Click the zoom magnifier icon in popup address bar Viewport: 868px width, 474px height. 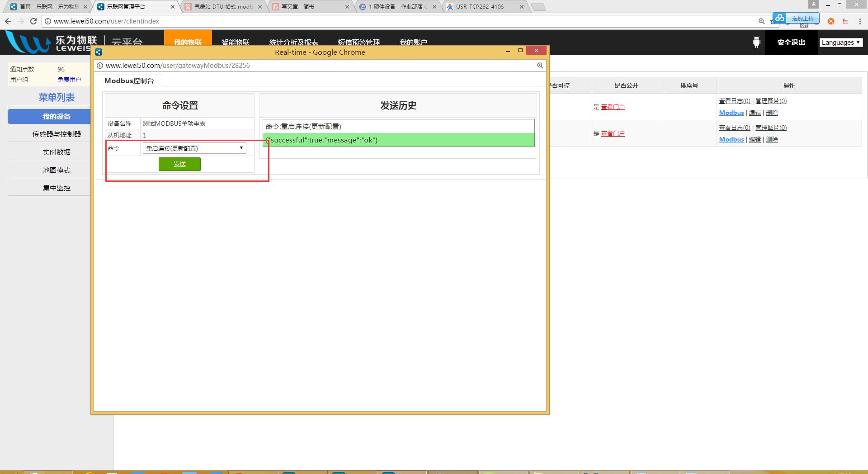tap(540, 66)
